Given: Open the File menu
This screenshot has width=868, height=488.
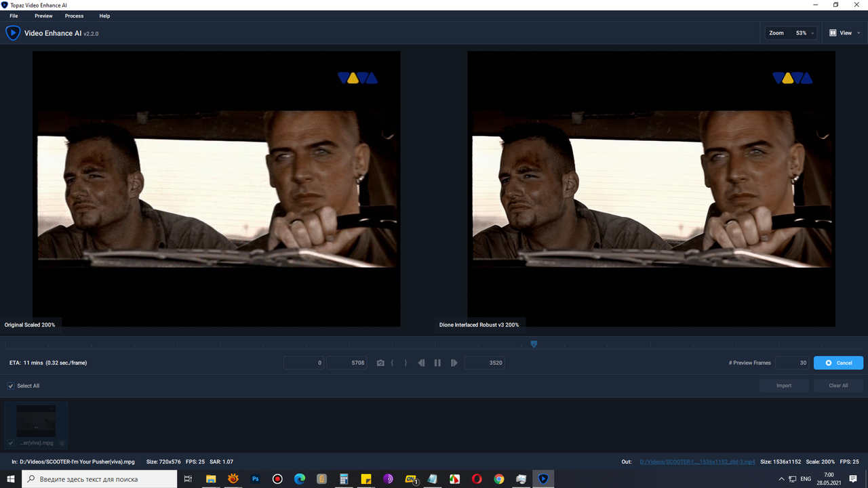Looking at the screenshot, I should click(x=14, y=16).
